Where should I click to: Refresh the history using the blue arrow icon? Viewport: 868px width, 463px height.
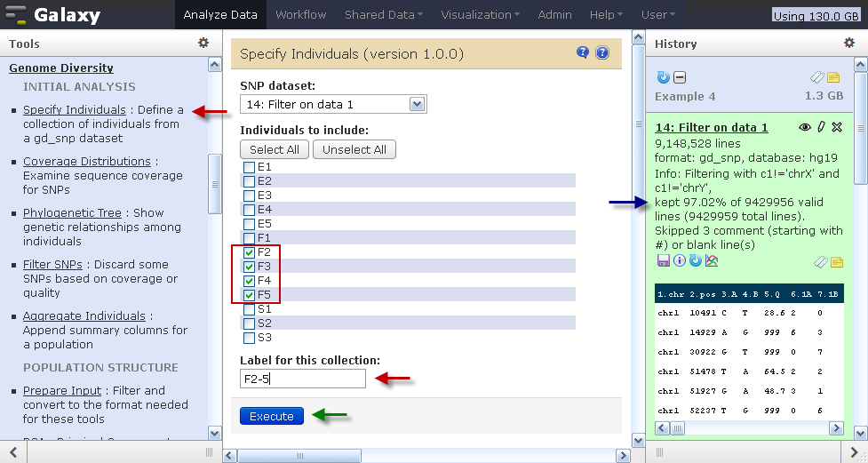click(x=663, y=77)
